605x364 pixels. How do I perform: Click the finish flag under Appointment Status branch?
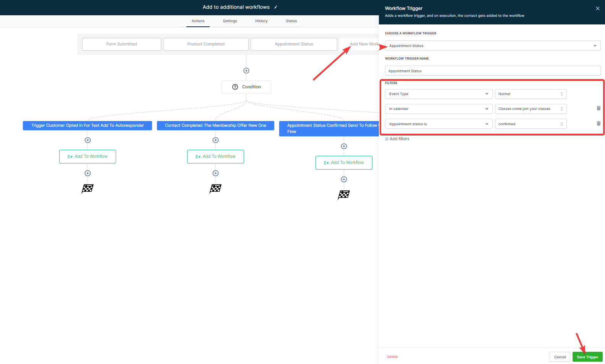(x=344, y=195)
